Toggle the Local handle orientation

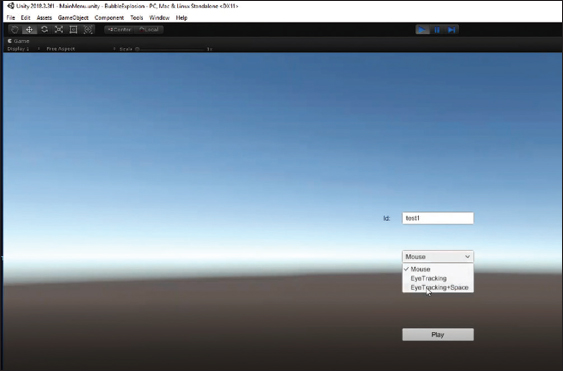click(149, 29)
